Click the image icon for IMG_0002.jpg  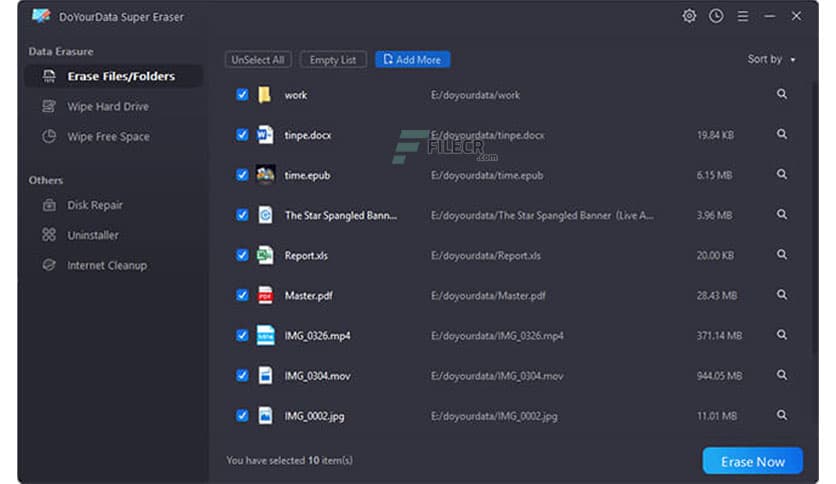click(265, 415)
